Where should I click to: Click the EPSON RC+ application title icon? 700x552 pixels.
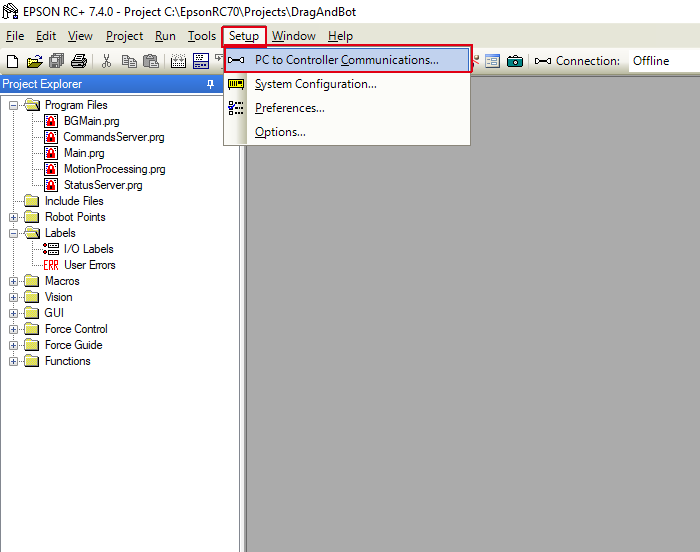point(10,11)
